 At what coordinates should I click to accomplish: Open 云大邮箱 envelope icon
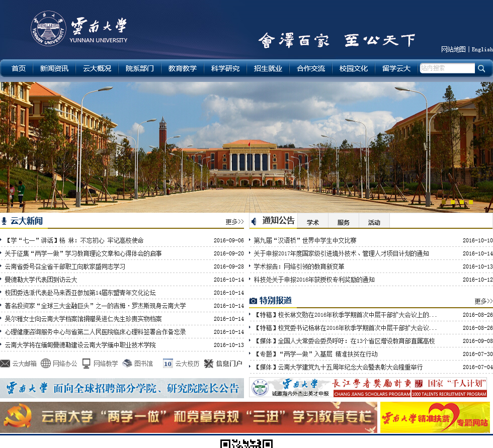(x=6, y=364)
